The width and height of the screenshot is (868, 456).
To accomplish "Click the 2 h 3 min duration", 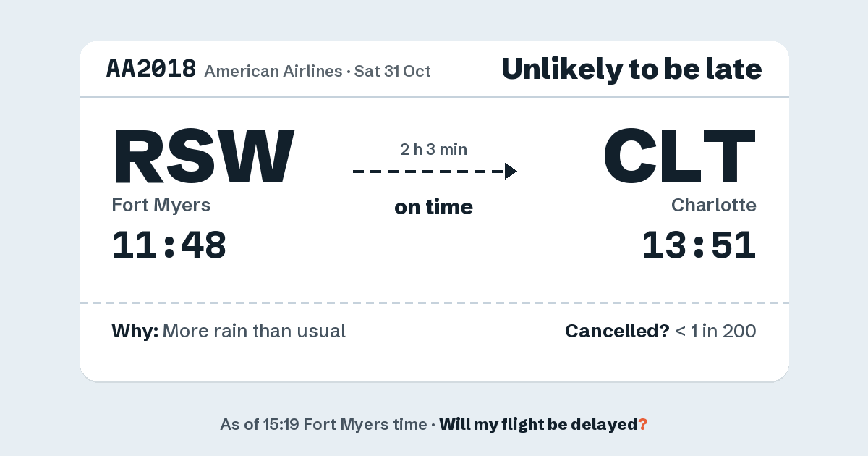I will point(434,150).
